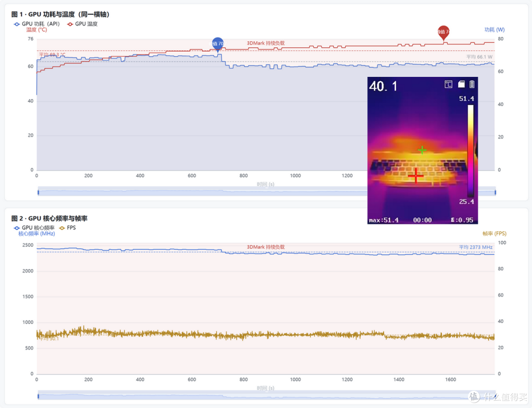Click left handle of chart 2 zoom slider
The width and height of the screenshot is (532, 408).
click(x=38, y=396)
